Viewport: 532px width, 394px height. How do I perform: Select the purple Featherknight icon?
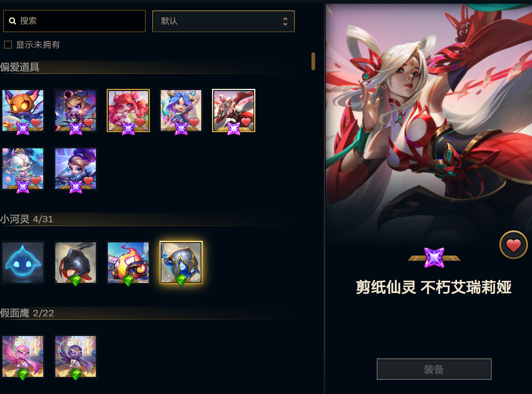[76, 357]
